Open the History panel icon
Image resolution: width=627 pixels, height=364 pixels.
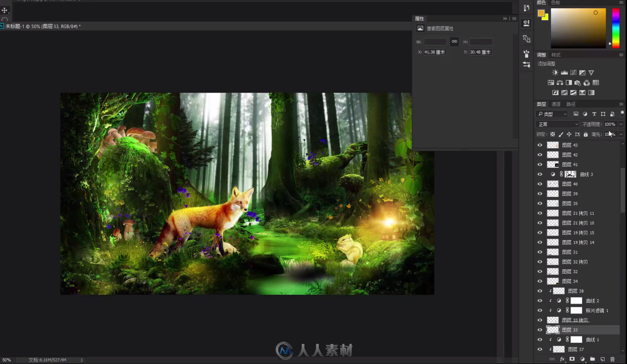[x=527, y=8]
